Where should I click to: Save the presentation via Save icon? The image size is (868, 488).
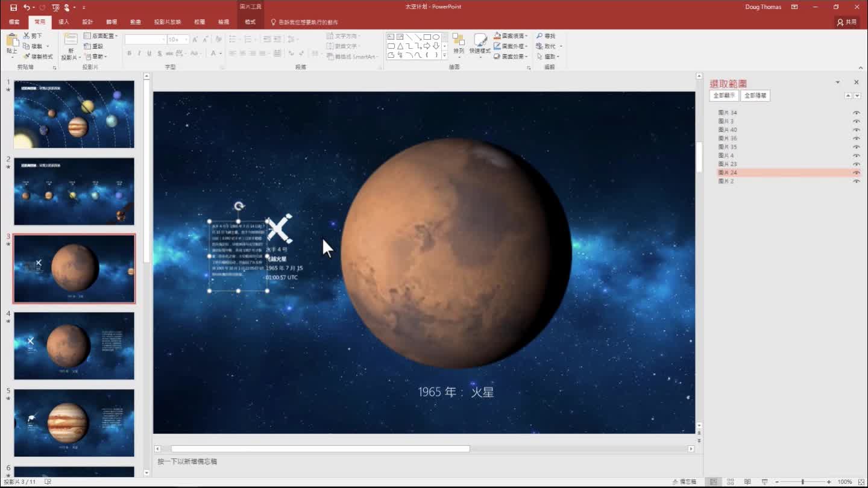[x=13, y=7]
